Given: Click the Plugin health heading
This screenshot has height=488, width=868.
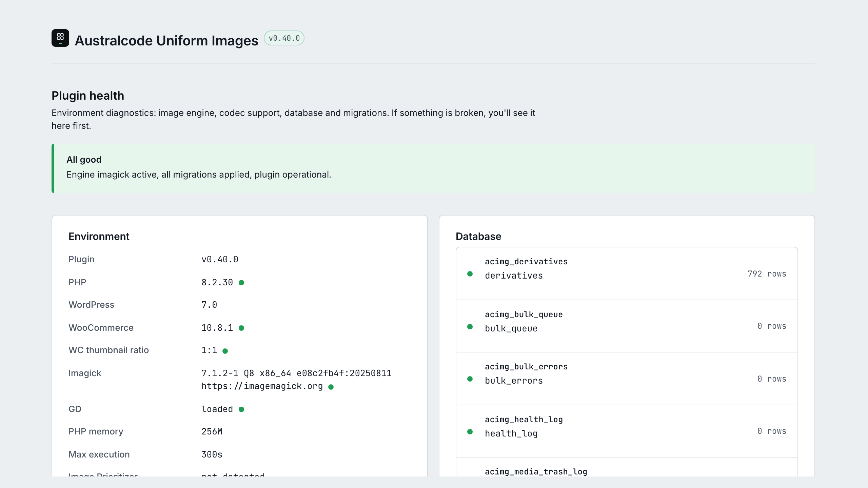Looking at the screenshot, I should pos(88,96).
